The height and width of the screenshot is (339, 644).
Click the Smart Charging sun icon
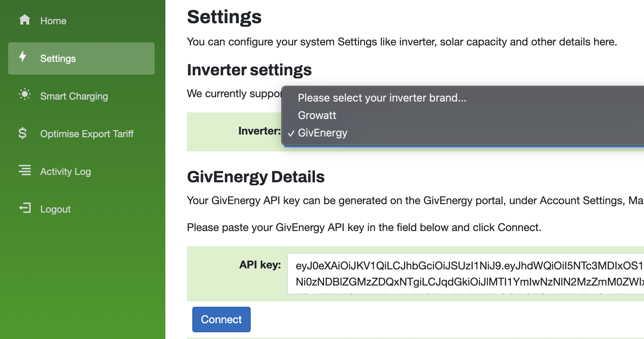pos(25,94)
